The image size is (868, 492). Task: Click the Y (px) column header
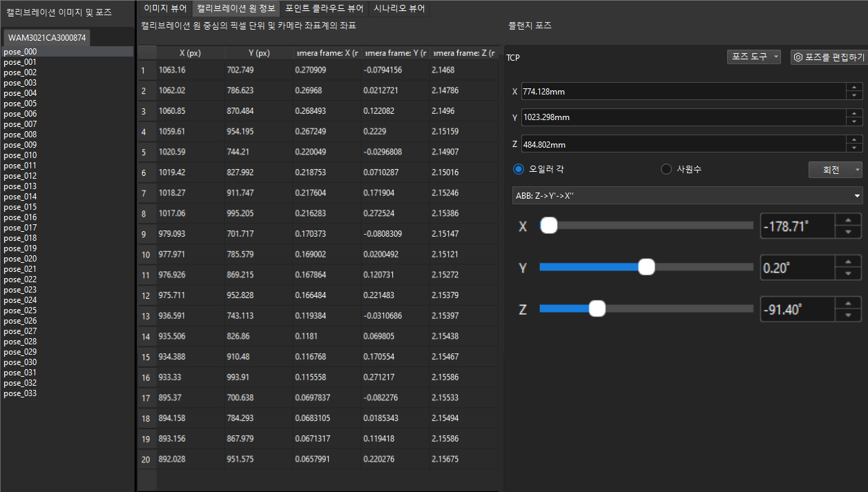pyautogui.click(x=258, y=53)
